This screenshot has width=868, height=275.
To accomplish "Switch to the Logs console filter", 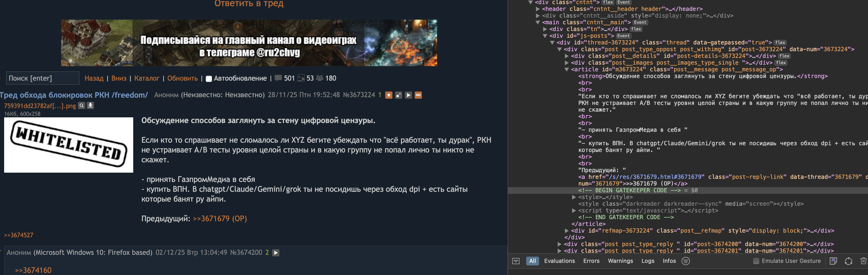I will coord(648,261).
